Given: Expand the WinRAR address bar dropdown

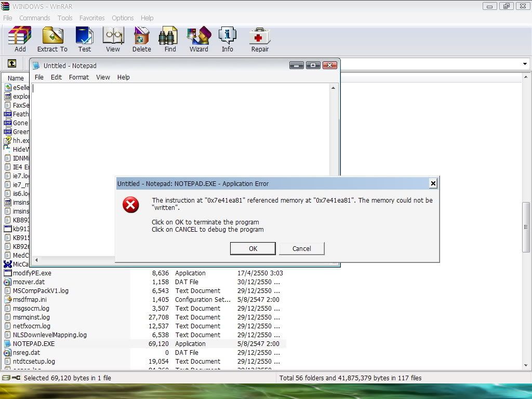Looking at the screenshot, I should (525, 64).
